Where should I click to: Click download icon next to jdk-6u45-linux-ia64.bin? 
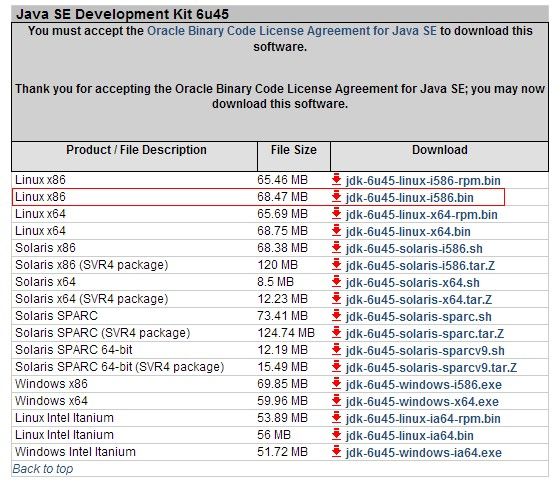336,435
